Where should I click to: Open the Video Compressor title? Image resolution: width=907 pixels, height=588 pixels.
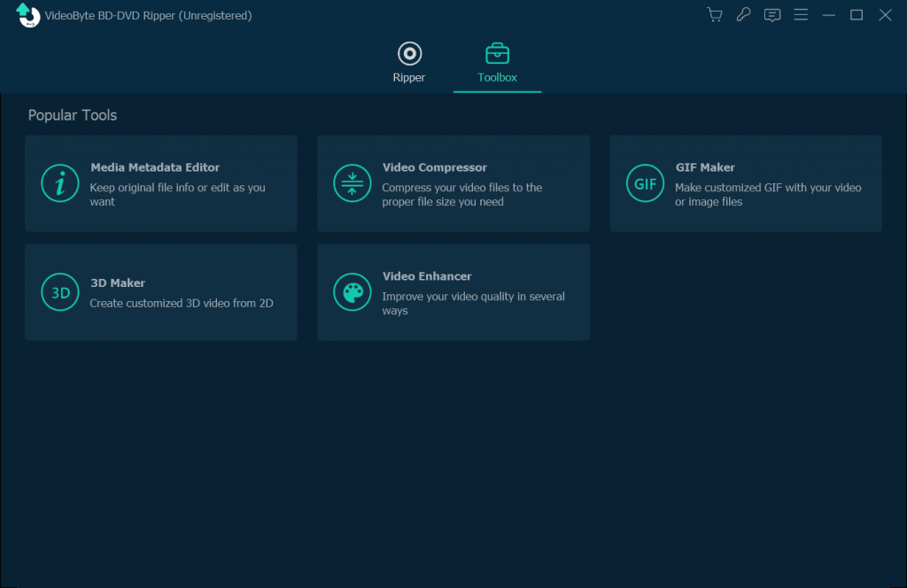click(434, 167)
